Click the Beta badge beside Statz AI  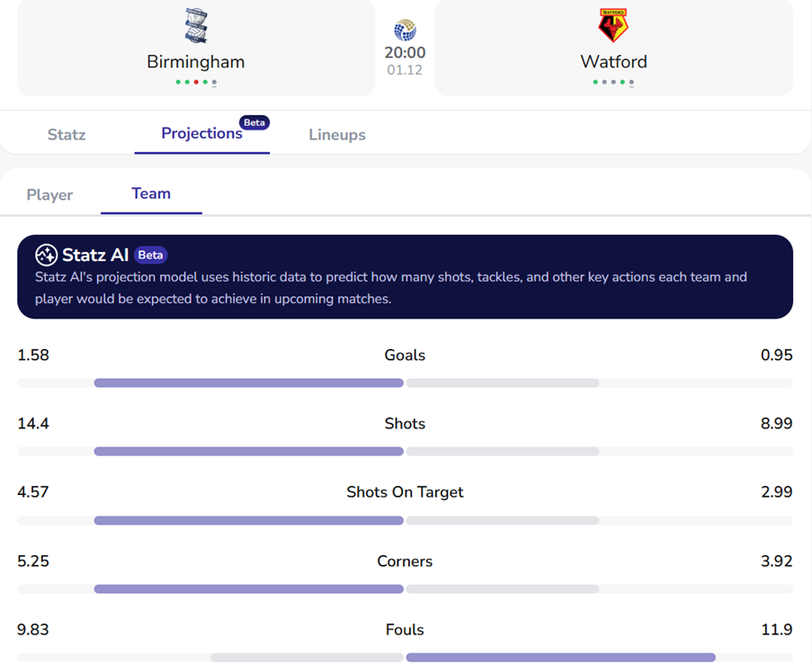coord(151,255)
